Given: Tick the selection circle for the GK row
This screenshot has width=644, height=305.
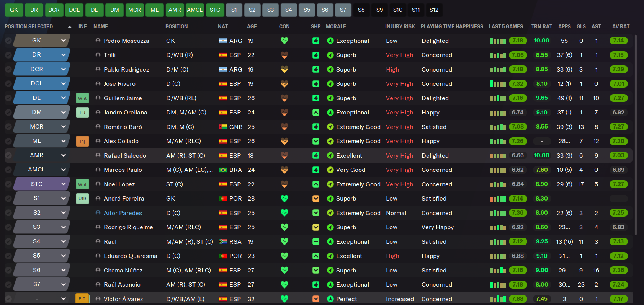Looking at the screenshot, I should [x=8, y=41].
